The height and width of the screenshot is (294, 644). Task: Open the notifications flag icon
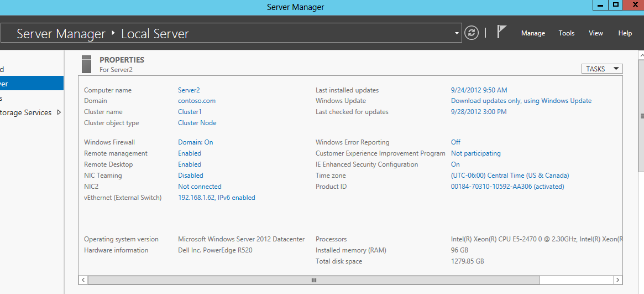501,32
